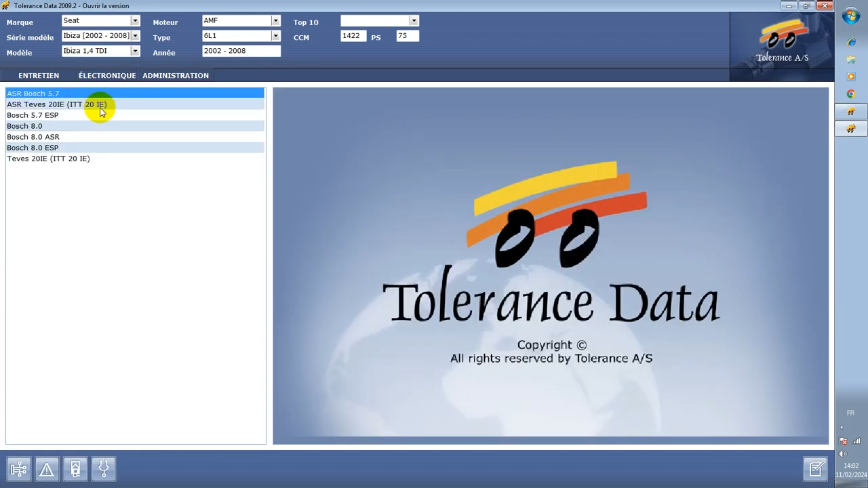Screen dimensions: 868x488
Task: Switch to the ÉLECTRONIQUE tab
Action: (x=106, y=75)
